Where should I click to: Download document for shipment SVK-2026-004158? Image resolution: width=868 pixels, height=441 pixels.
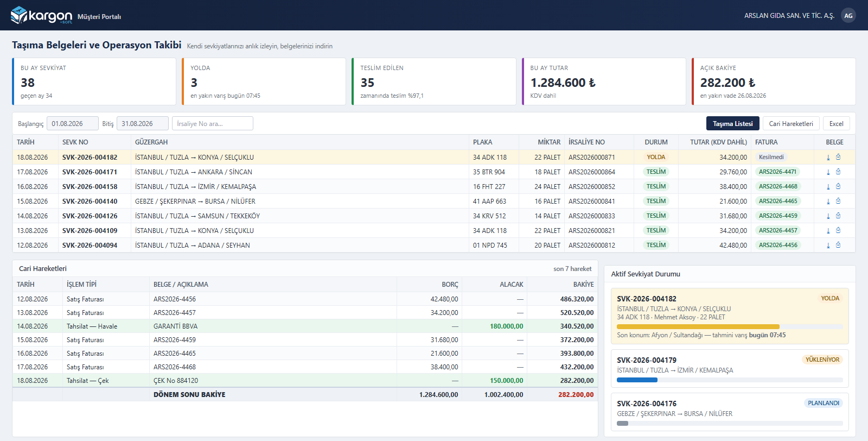click(828, 186)
